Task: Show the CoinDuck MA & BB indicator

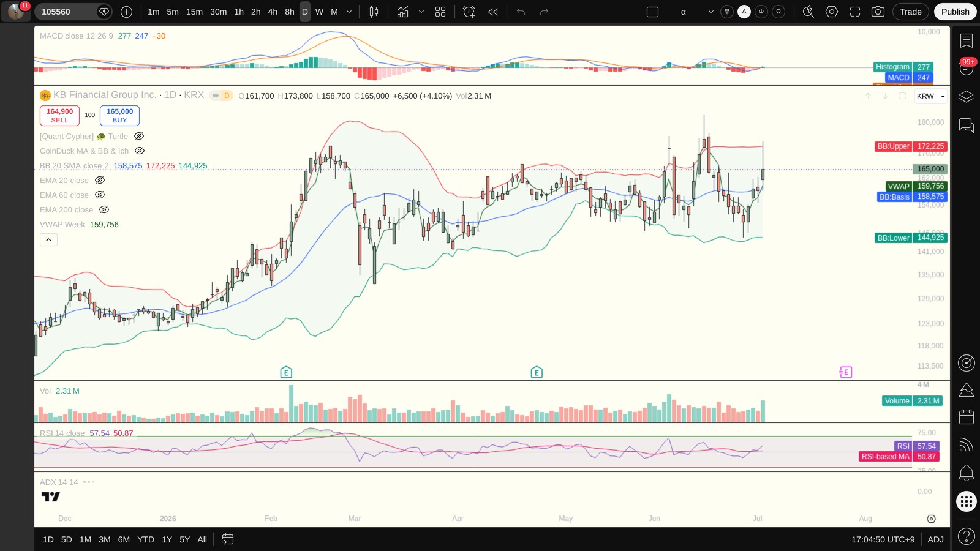Action: pyautogui.click(x=140, y=151)
